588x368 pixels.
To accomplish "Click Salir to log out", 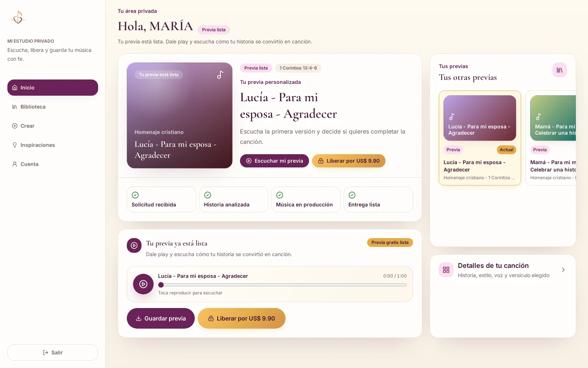I will [x=53, y=353].
